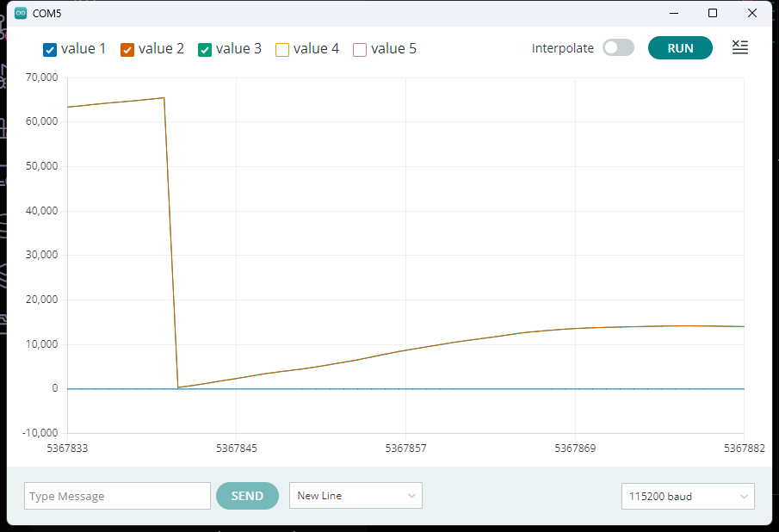
Task: Show the value 5 series
Action: coord(360,49)
